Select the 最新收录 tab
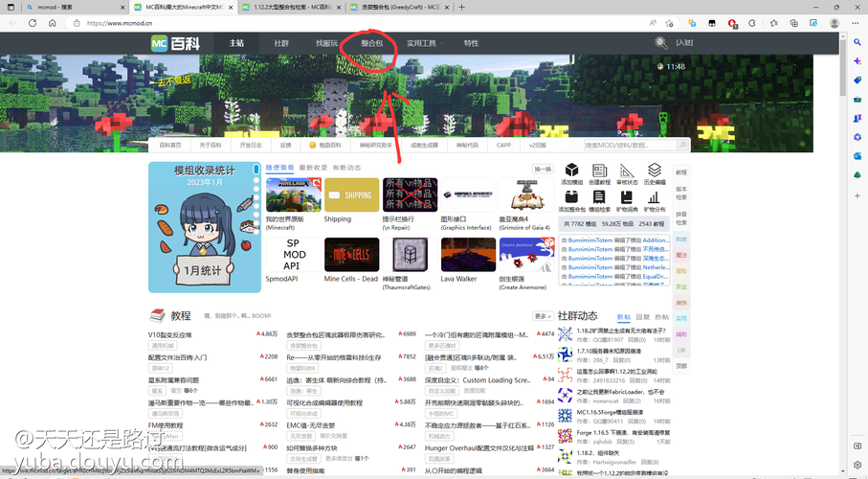Screen dimensions: 868x479 (313, 168)
